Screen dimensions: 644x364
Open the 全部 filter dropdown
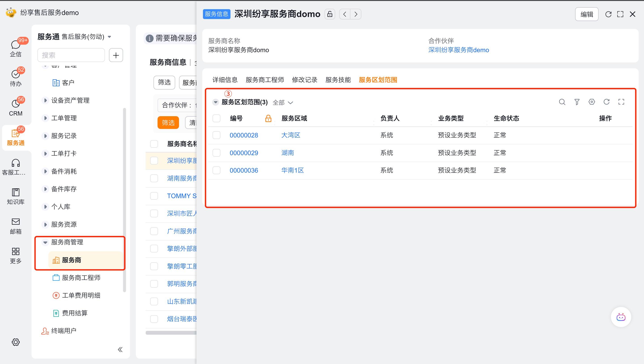pyautogui.click(x=283, y=103)
